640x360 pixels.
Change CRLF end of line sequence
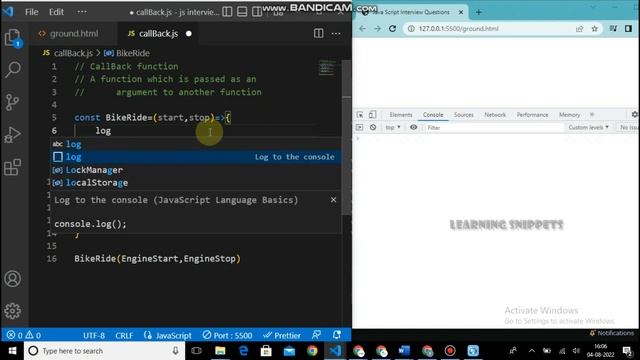[124, 335]
